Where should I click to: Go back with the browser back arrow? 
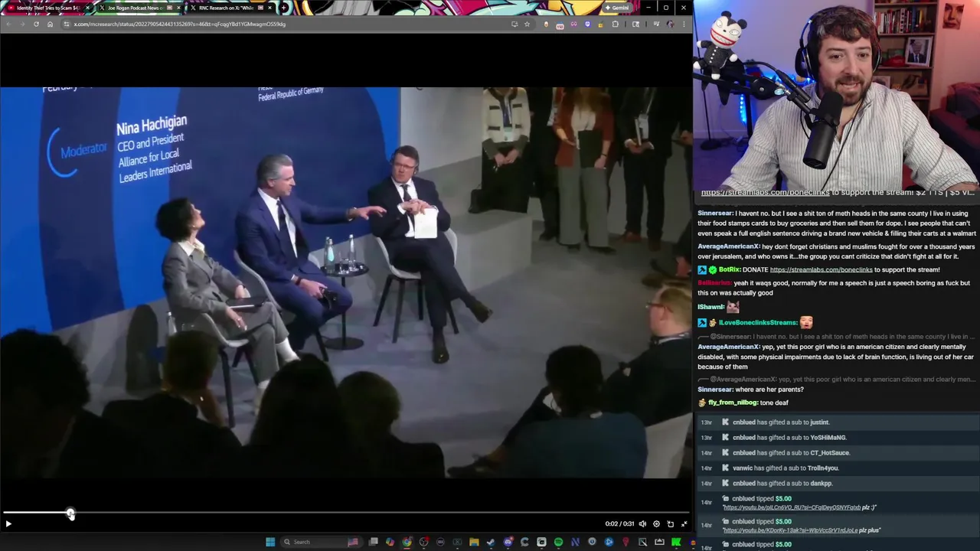click(x=8, y=24)
